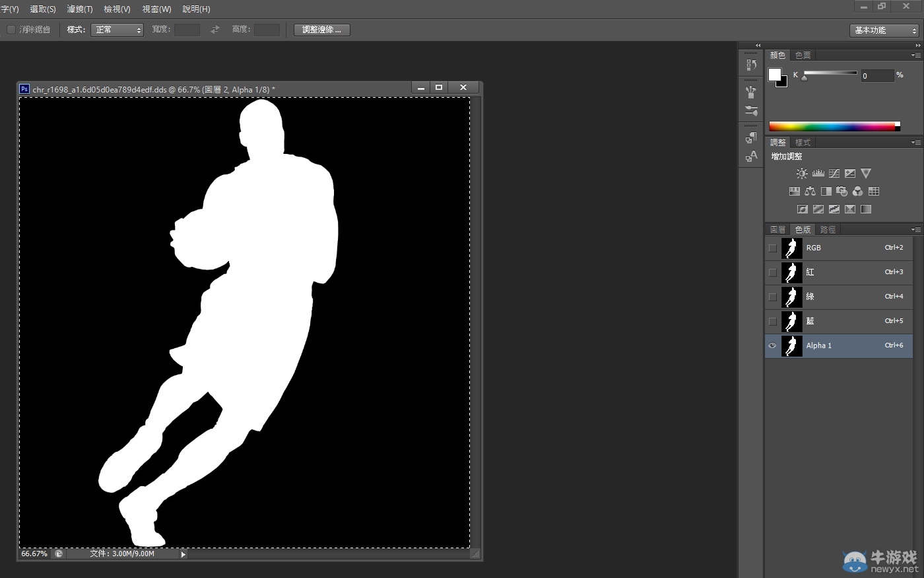Select the Red (紅) channel row name
The width and height of the screenshot is (924, 578).
coord(810,273)
